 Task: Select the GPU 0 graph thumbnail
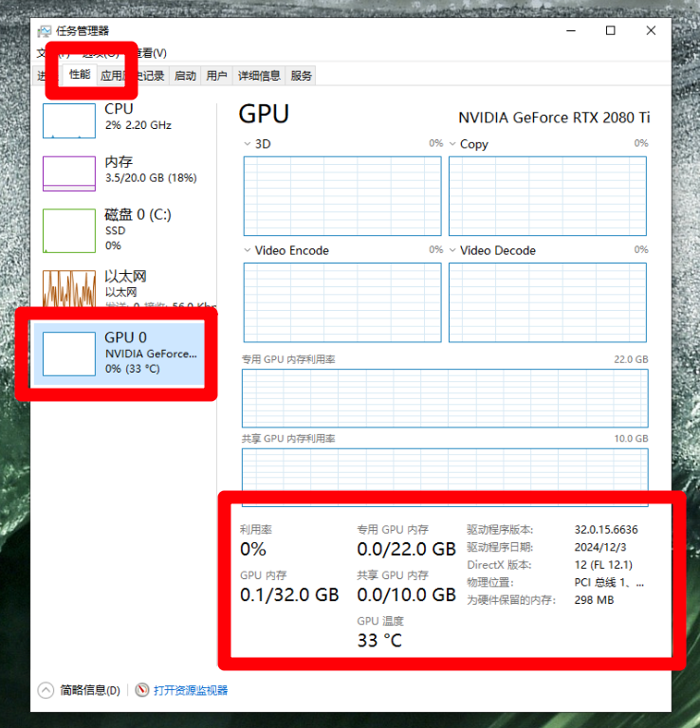click(x=69, y=354)
